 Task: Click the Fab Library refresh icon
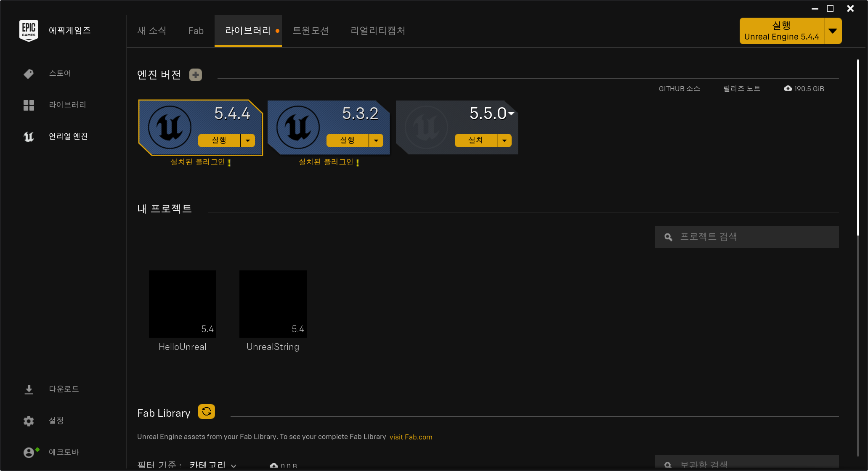click(206, 412)
